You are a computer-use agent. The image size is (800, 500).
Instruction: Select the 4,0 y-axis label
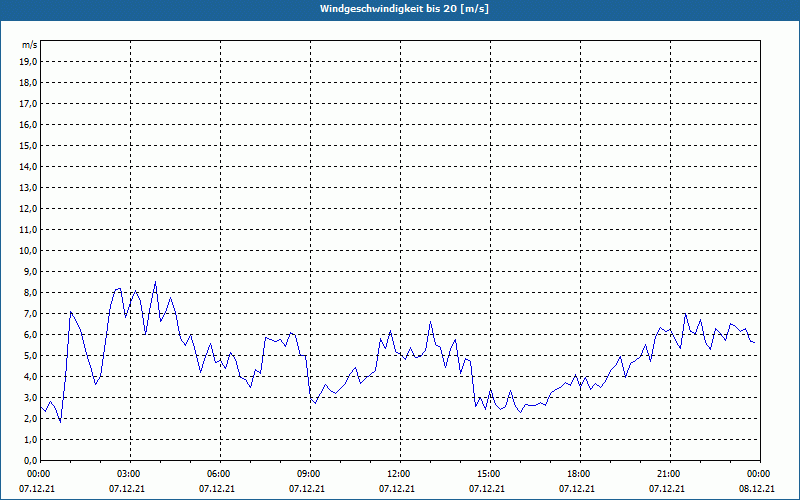31,377
